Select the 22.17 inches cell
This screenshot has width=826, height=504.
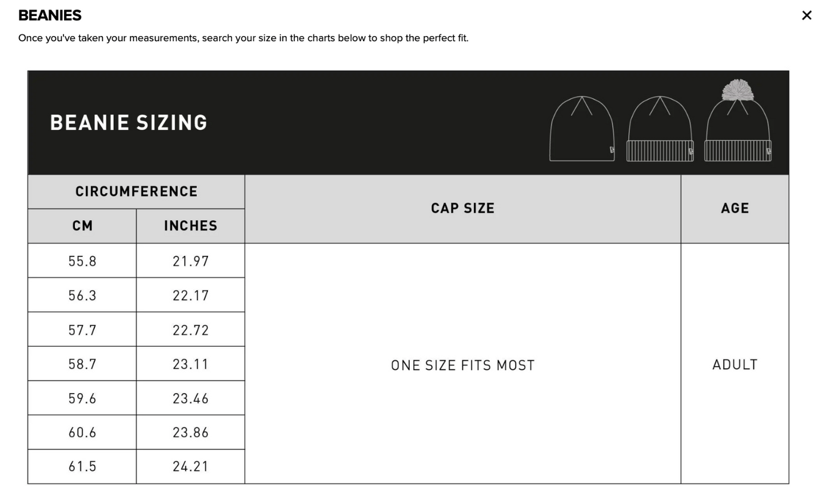(x=190, y=295)
